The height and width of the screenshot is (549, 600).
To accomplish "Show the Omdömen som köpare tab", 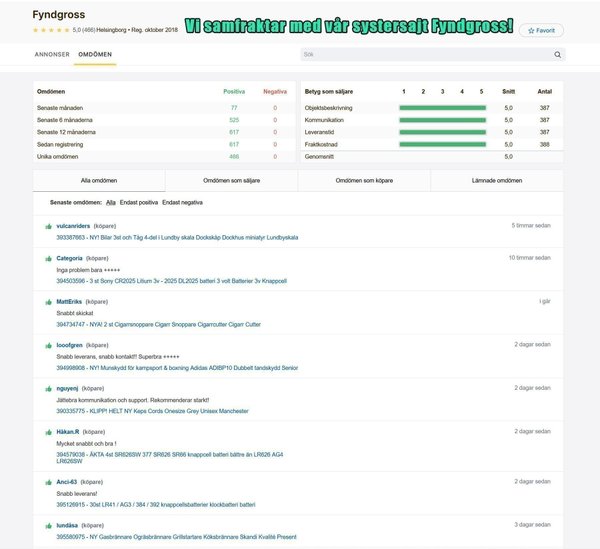I will click(x=364, y=181).
